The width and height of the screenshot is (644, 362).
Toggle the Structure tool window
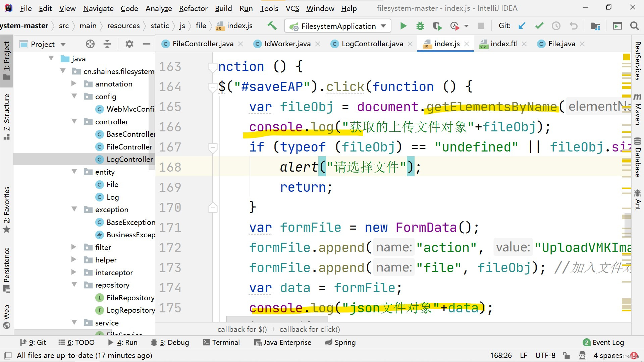point(7,111)
